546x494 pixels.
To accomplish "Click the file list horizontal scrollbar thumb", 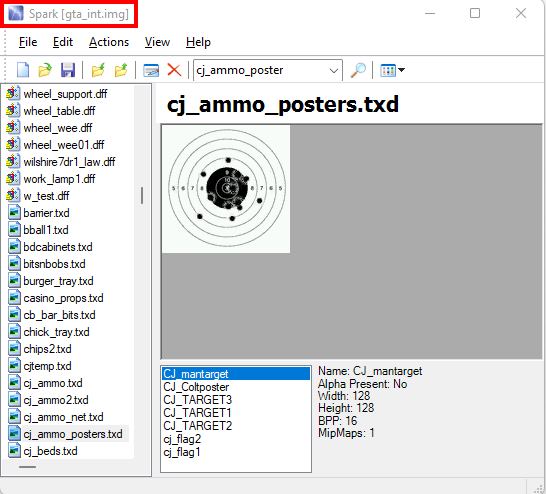I will (x=28, y=467).
